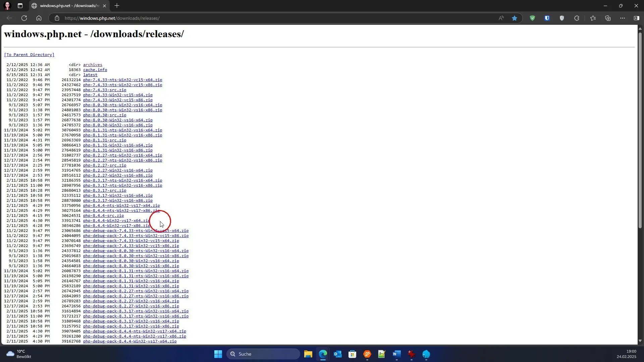
Task: Download php-8.0.30-Win32-vs16-x64.zip
Action: pyautogui.click(x=118, y=120)
